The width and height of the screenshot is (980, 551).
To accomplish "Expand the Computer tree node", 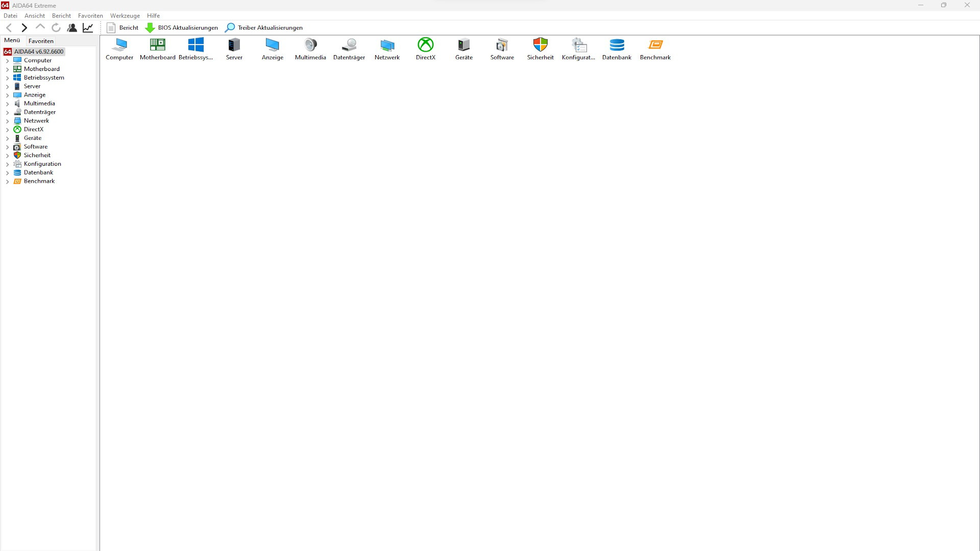I will pos(8,61).
